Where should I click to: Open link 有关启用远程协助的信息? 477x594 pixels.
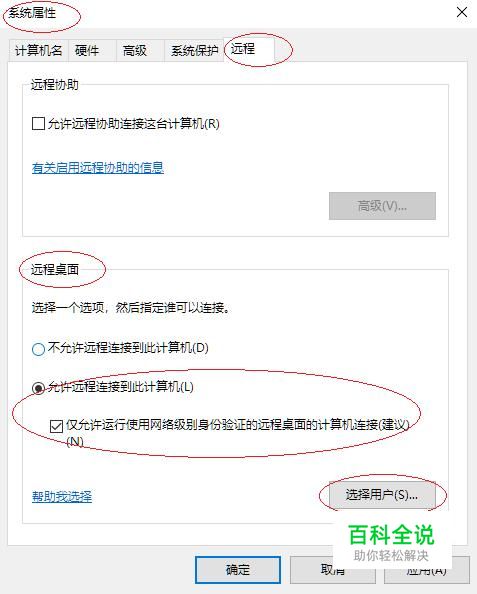(x=98, y=167)
